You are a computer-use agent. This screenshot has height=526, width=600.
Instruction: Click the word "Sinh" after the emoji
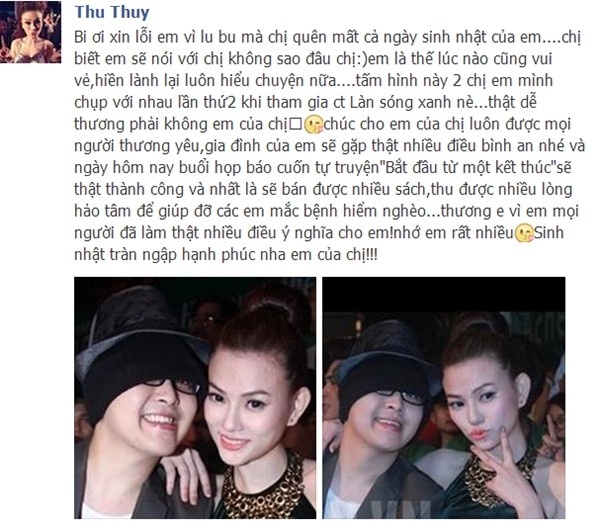[549, 233]
